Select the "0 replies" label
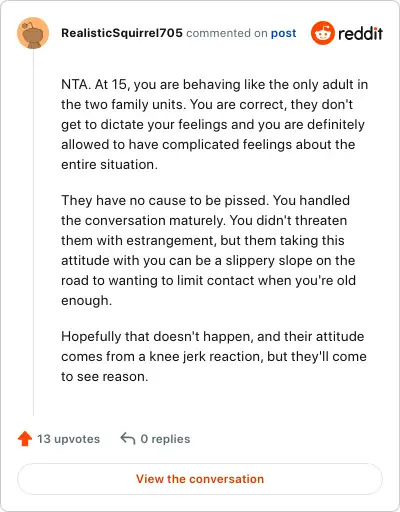This screenshot has width=400, height=512. (165, 439)
